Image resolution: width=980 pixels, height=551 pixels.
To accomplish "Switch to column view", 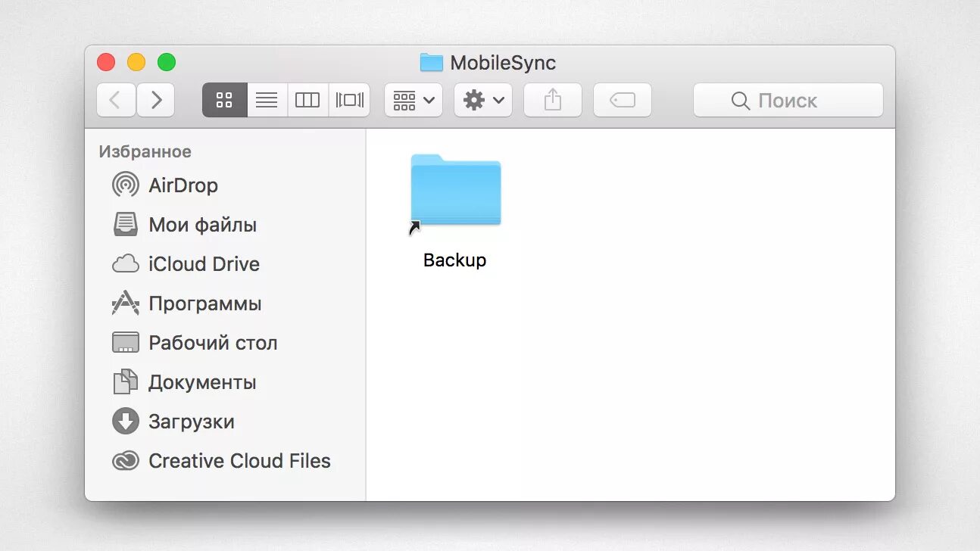I will point(307,100).
